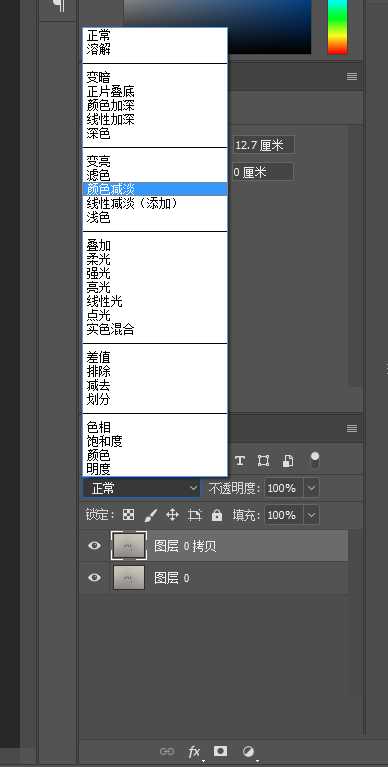Open the layers panel menu
The height and width of the screenshot is (767, 388).
(x=352, y=429)
